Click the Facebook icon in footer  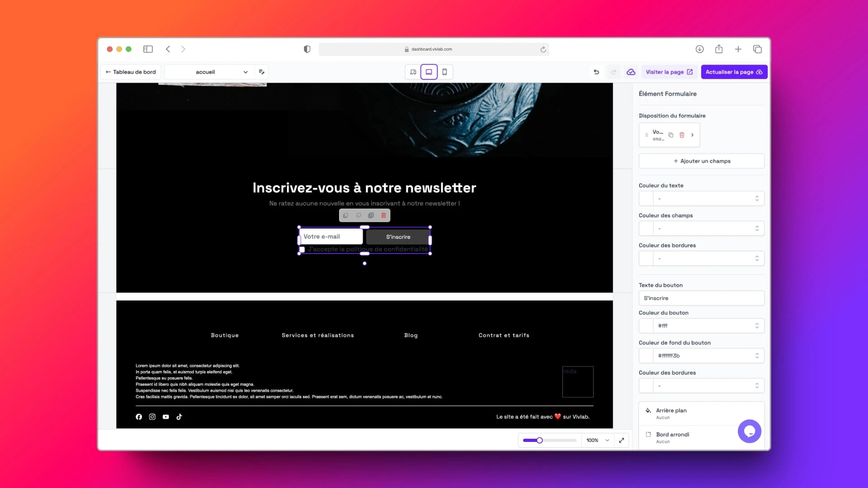(139, 417)
